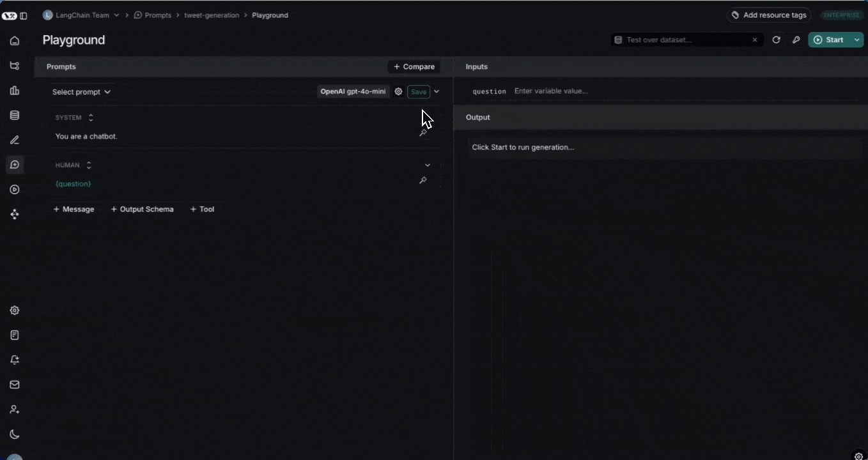Click the Compare button
This screenshot has width=868, height=460.
414,66
